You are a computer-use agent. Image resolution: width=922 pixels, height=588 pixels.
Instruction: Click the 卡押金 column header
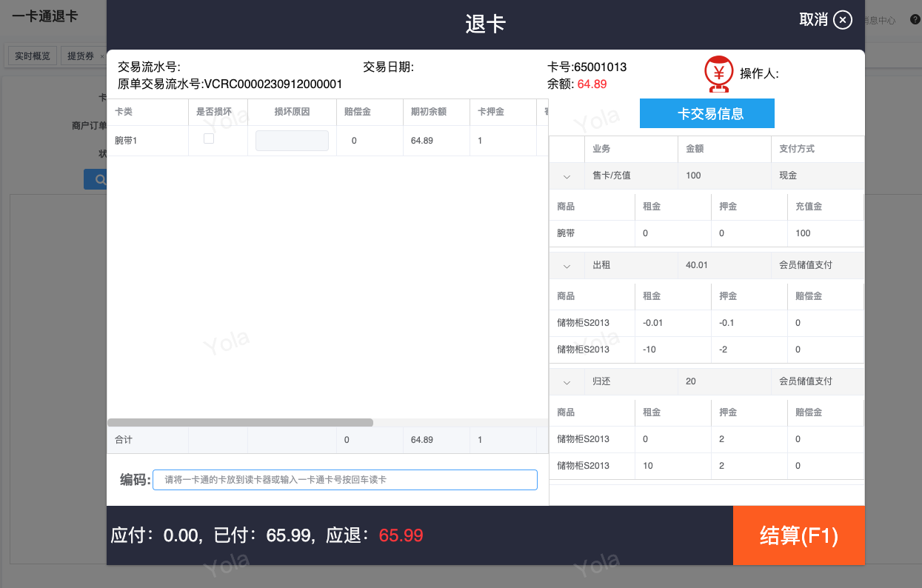coord(490,113)
